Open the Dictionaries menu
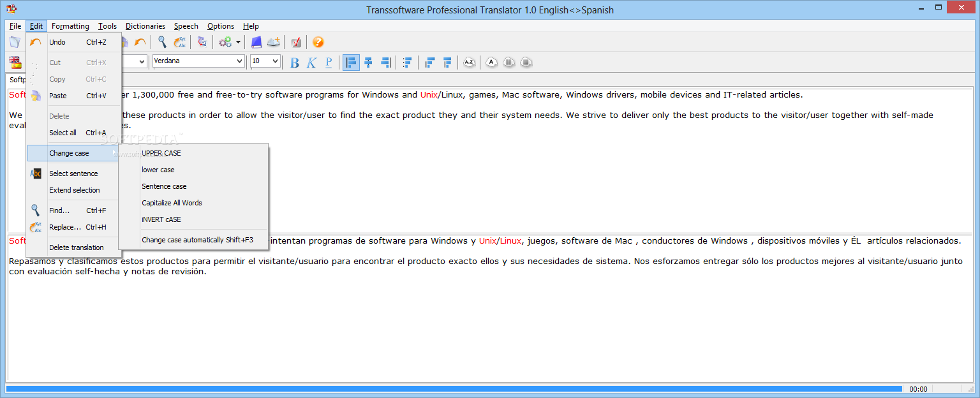 (145, 26)
